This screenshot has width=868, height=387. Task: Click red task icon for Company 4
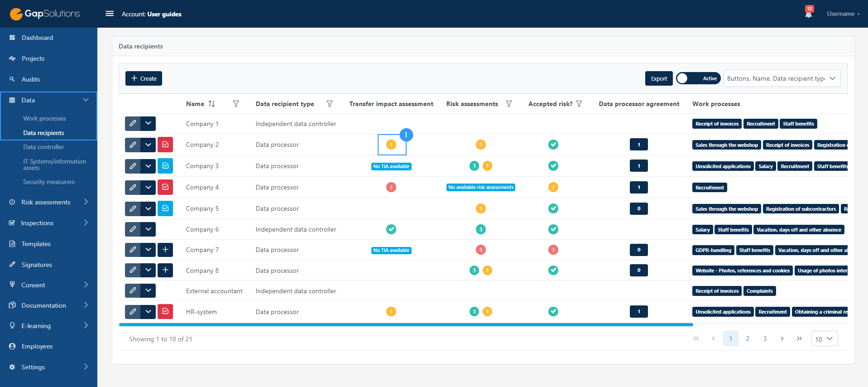click(x=165, y=187)
